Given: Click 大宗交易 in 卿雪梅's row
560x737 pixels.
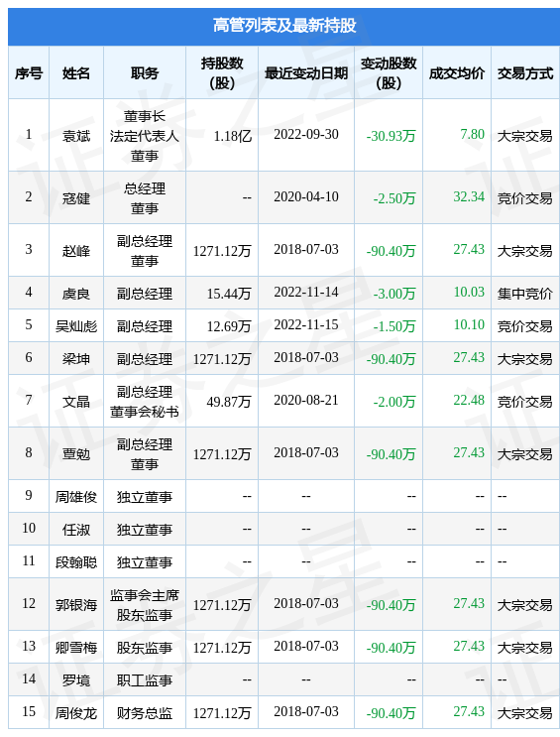Looking at the screenshot, I should [x=525, y=648].
